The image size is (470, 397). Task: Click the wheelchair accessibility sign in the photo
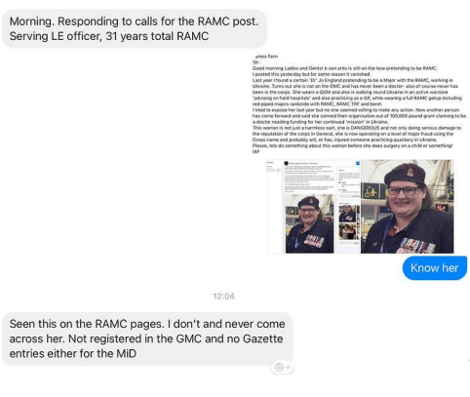tap(370, 191)
